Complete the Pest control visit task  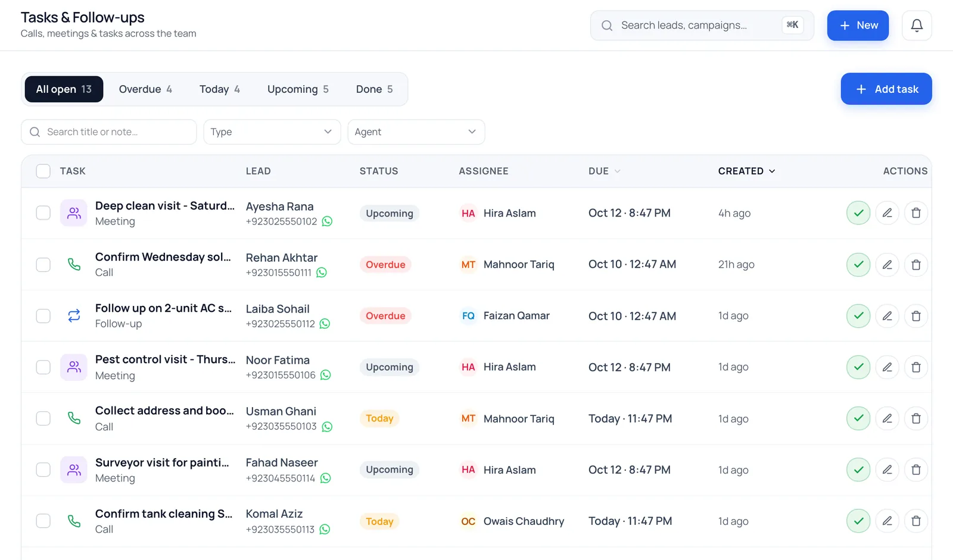(x=858, y=367)
